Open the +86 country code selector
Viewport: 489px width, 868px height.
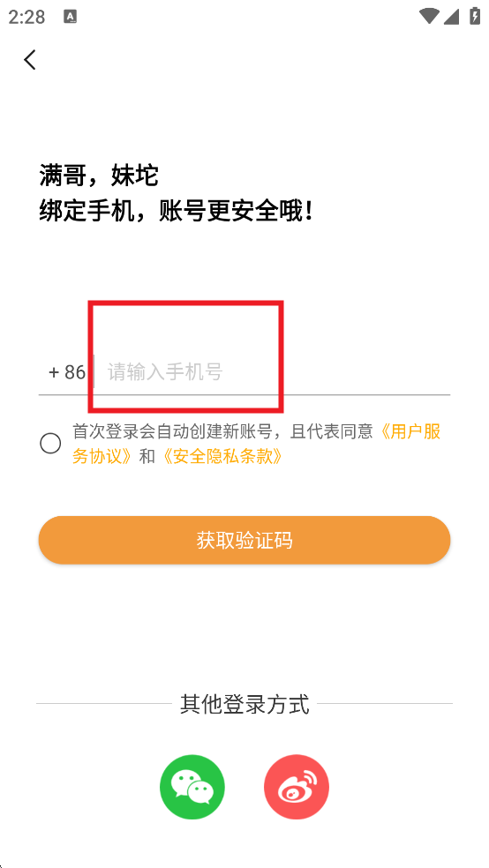click(67, 372)
